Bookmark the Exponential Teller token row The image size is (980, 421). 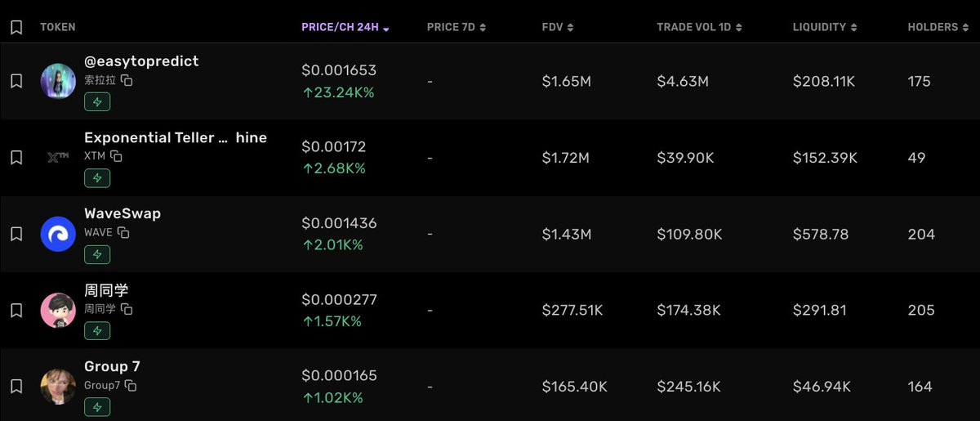click(16, 157)
